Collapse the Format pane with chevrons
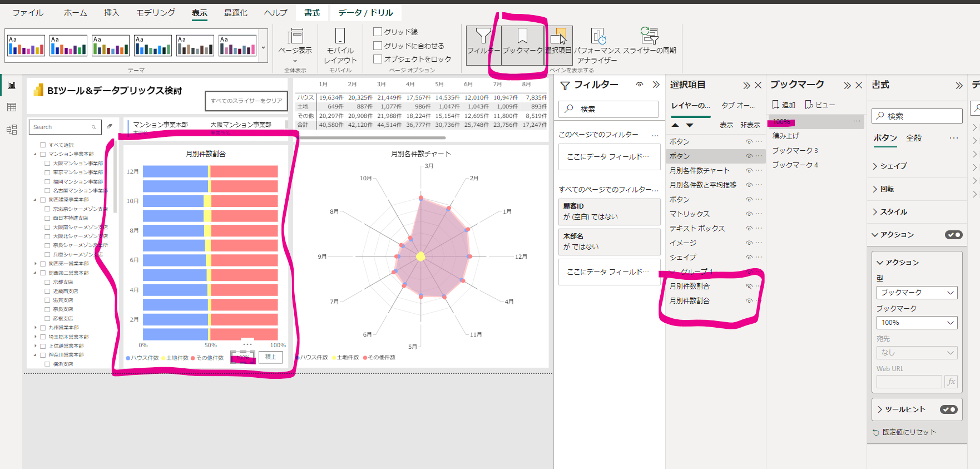 point(959,85)
